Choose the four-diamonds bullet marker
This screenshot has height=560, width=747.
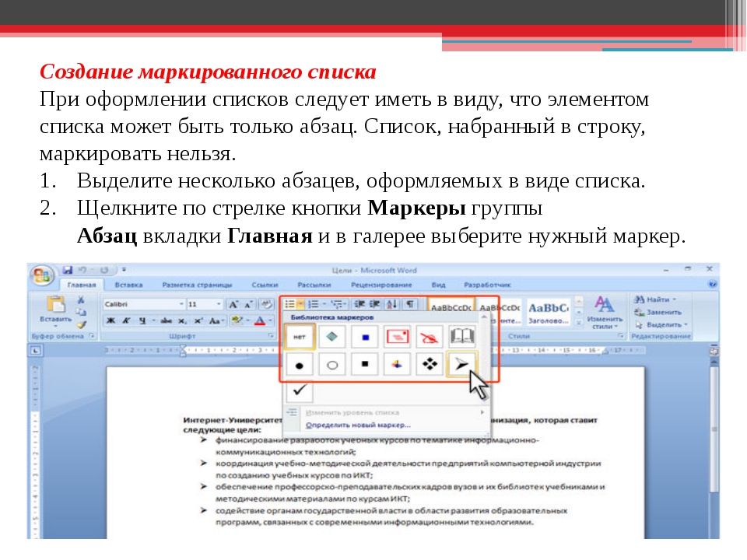coord(430,365)
